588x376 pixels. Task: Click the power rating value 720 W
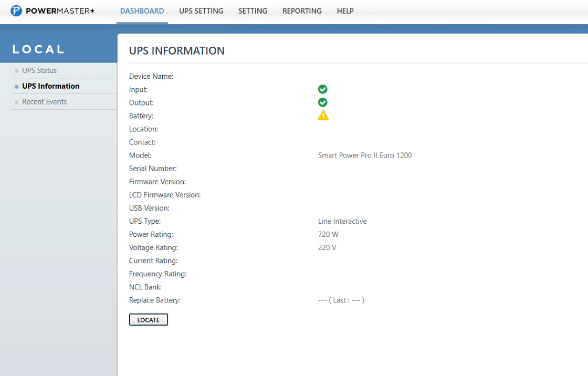(x=328, y=235)
